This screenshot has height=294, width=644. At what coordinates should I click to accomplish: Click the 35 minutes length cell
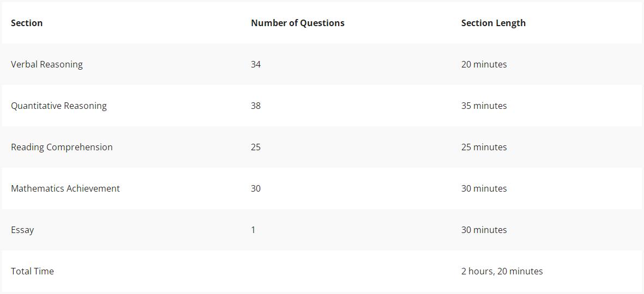pos(484,106)
